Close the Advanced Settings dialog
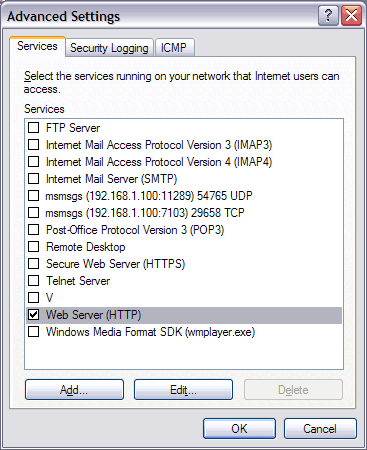This screenshot has width=367, height=450. click(x=351, y=16)
